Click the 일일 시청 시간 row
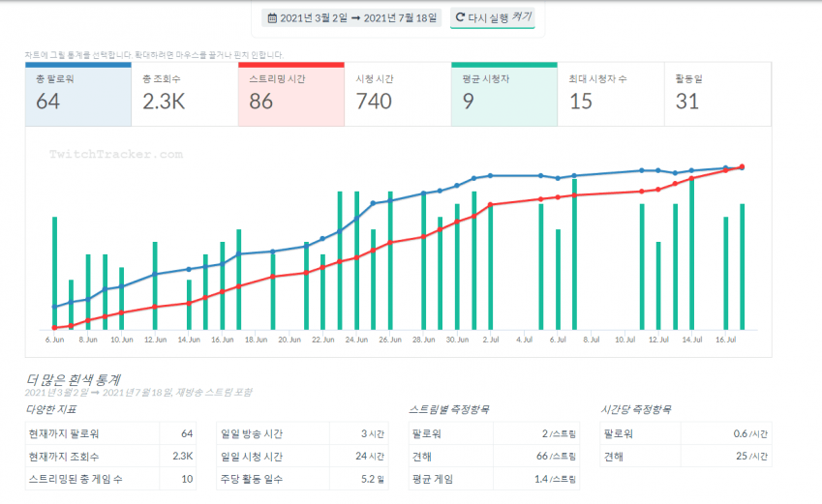Image resolution: width=822 pixels, height=504 pixels. [302, 457]
